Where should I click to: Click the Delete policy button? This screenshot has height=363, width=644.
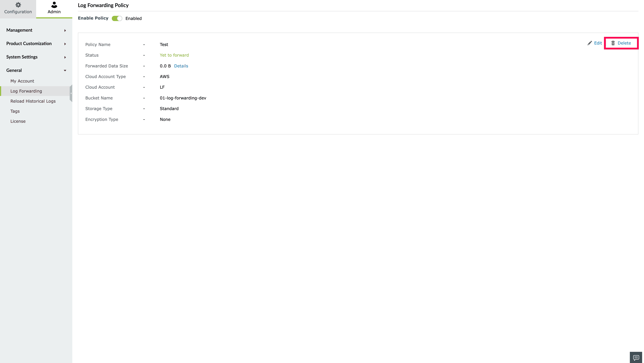point(624,43)
